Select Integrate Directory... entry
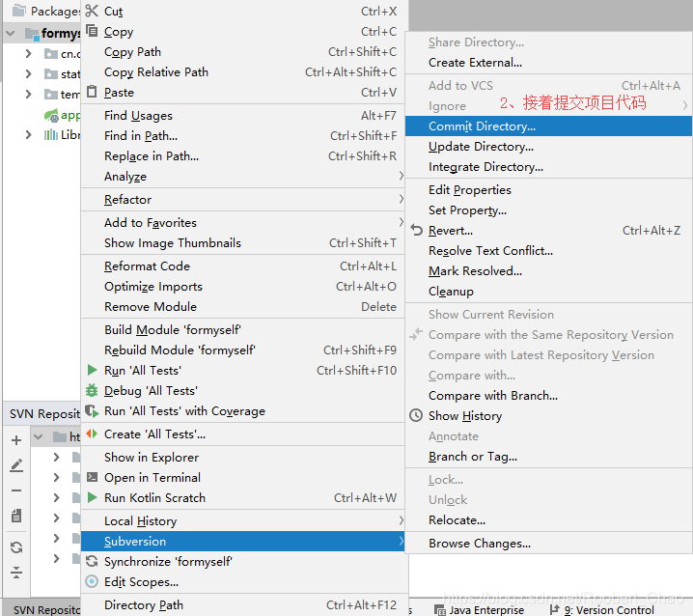The image size is (693, 616). [548, 167]
